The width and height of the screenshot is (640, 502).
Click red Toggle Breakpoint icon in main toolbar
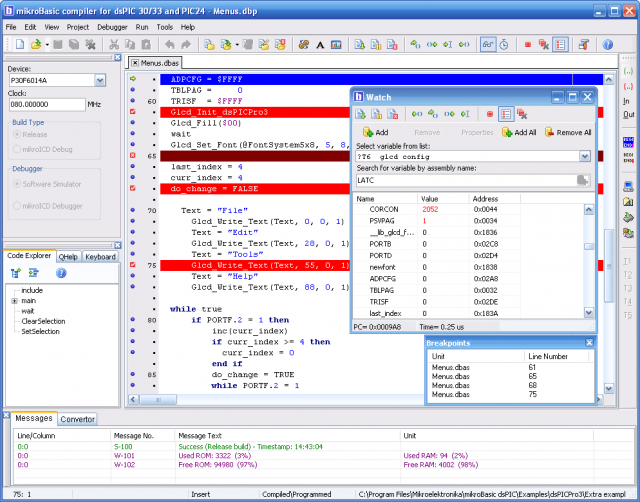(x=528, y=44)
